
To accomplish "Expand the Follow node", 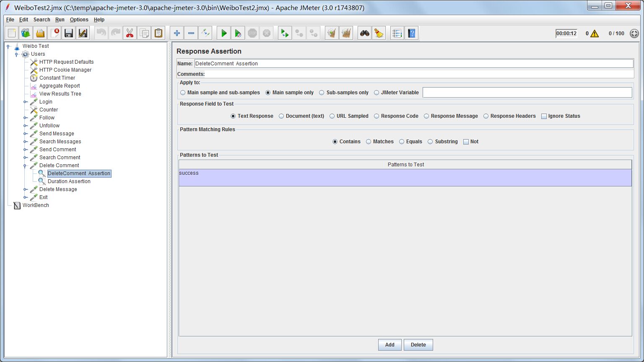I will 25,118.
